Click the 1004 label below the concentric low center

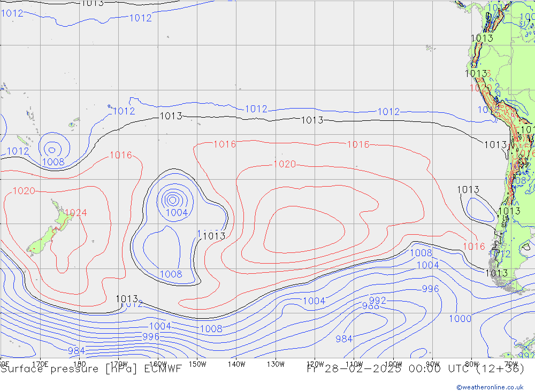click(x=177, y=212)
